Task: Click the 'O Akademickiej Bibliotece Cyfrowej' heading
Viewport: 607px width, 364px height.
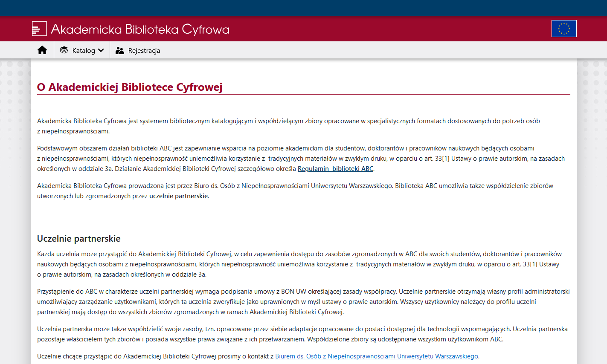Action: point(130,87)
